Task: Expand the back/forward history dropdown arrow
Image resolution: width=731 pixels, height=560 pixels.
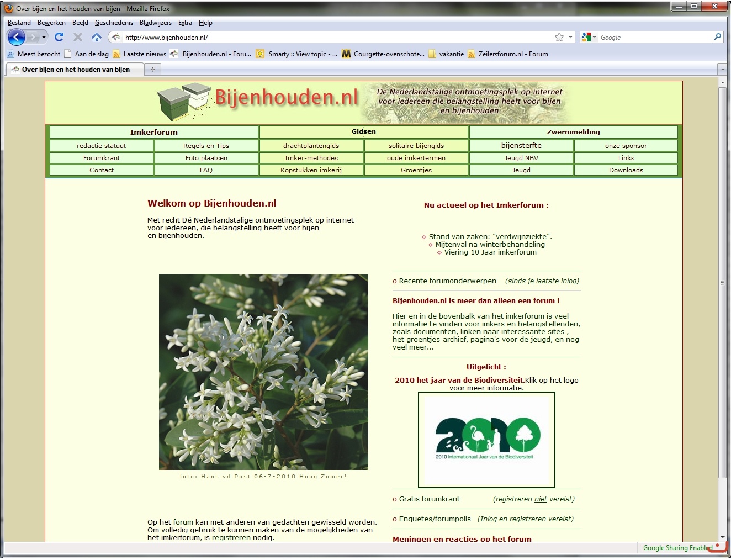Action: click(x=44, y=37)
